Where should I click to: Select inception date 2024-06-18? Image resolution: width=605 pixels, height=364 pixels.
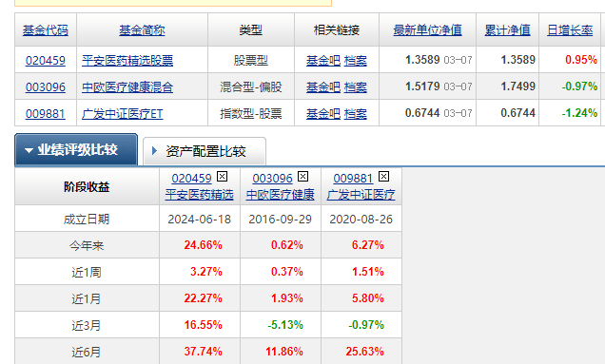[200, 219]
